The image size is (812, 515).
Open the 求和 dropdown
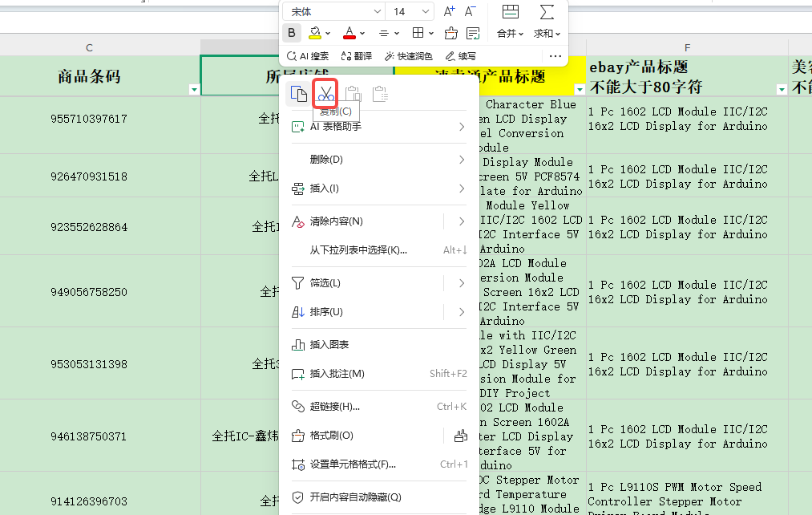(547, 34)
